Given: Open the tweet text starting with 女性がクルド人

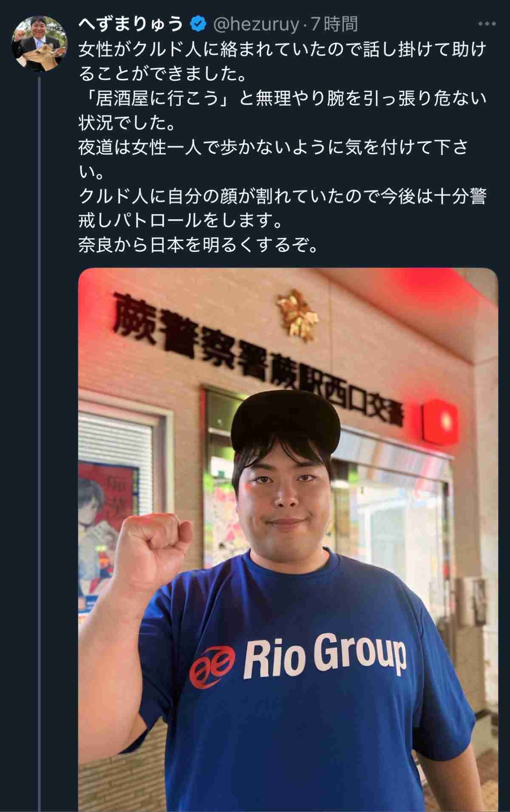Looking at the screenshot, I should [283, 147].
